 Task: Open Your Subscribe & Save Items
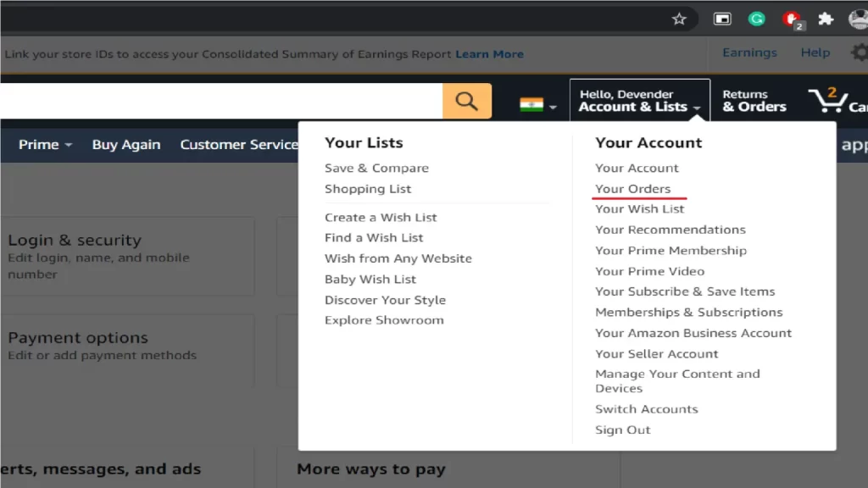pyautogui.click(x=685, y=291)
